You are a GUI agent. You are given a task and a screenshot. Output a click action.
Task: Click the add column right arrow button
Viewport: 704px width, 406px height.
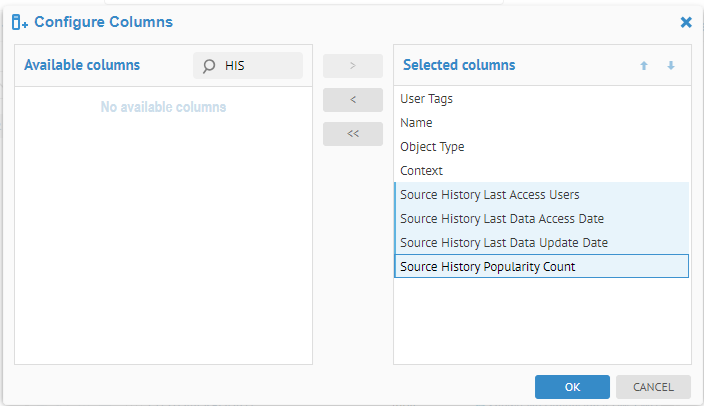[352, 66]
